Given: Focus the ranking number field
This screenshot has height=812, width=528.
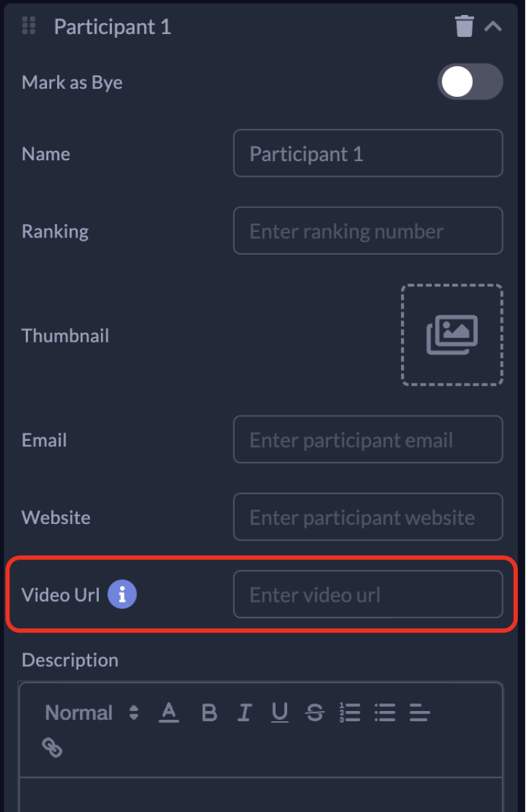Looking at the screenshot, I should pos(368,231).
